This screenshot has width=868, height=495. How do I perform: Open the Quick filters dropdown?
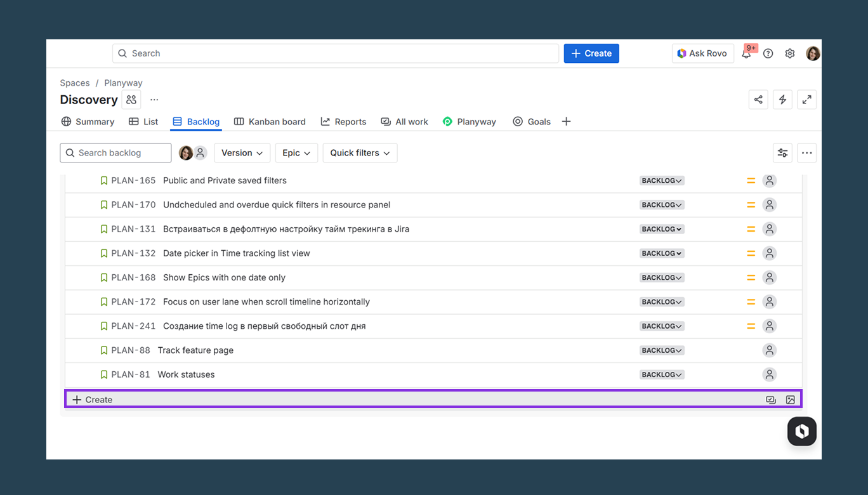(360, 153)
